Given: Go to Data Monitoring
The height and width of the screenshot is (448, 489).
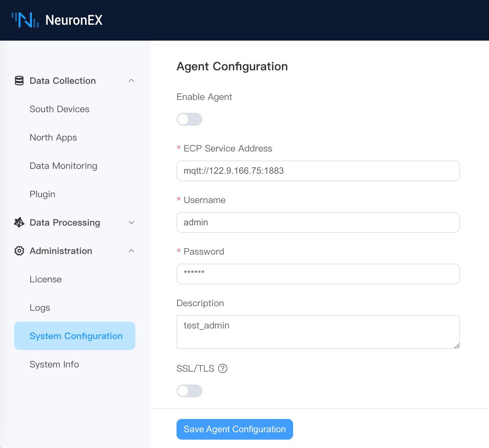Looking at the screenshot, I should 63,166.
